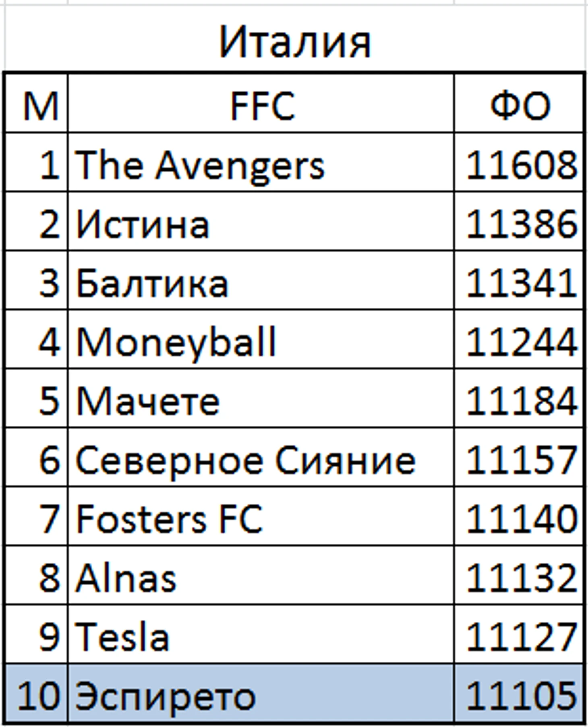Select the Tesla team cell
588x727 pixels.
pos(261,634)
